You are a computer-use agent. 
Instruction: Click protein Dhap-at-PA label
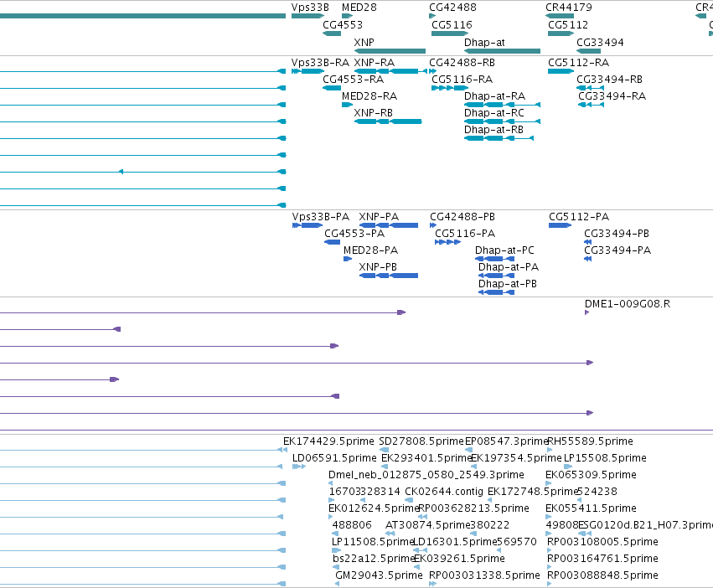509,267
